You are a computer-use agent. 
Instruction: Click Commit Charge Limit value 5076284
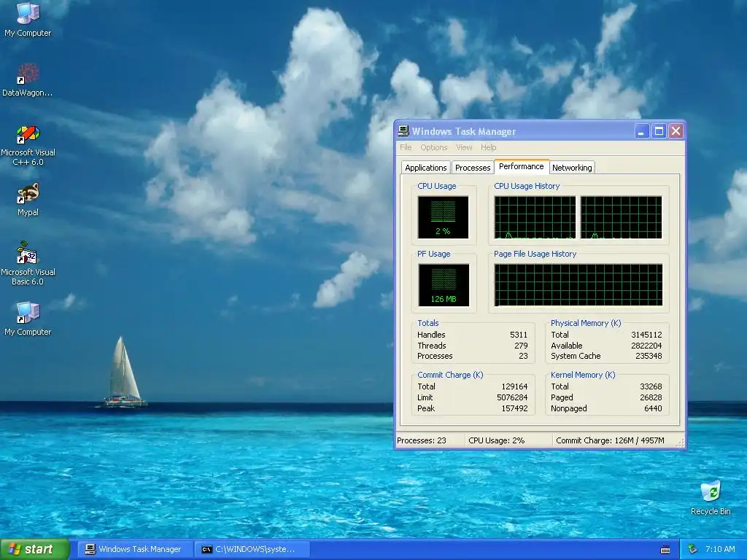click(512, 397)
